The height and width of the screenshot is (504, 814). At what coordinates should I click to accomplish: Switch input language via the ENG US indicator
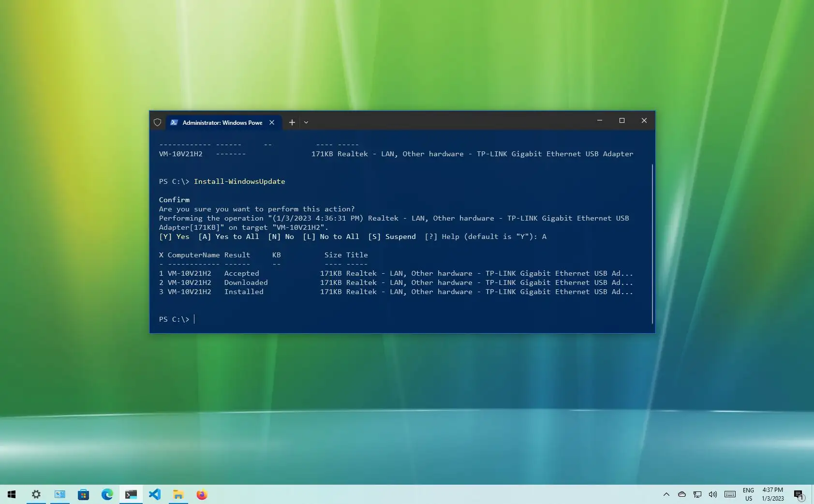pyautogui.click(x=750, y=494)
